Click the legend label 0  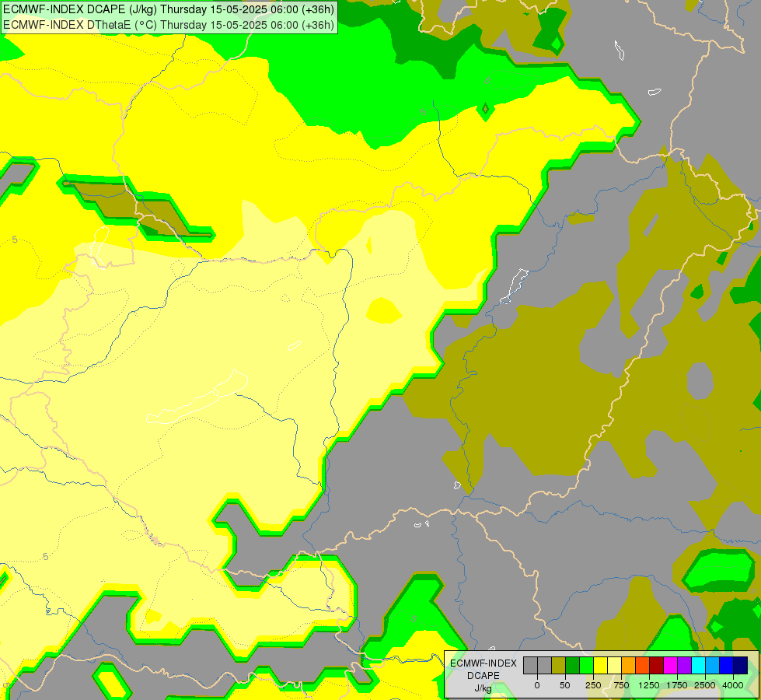coord(537,685)
